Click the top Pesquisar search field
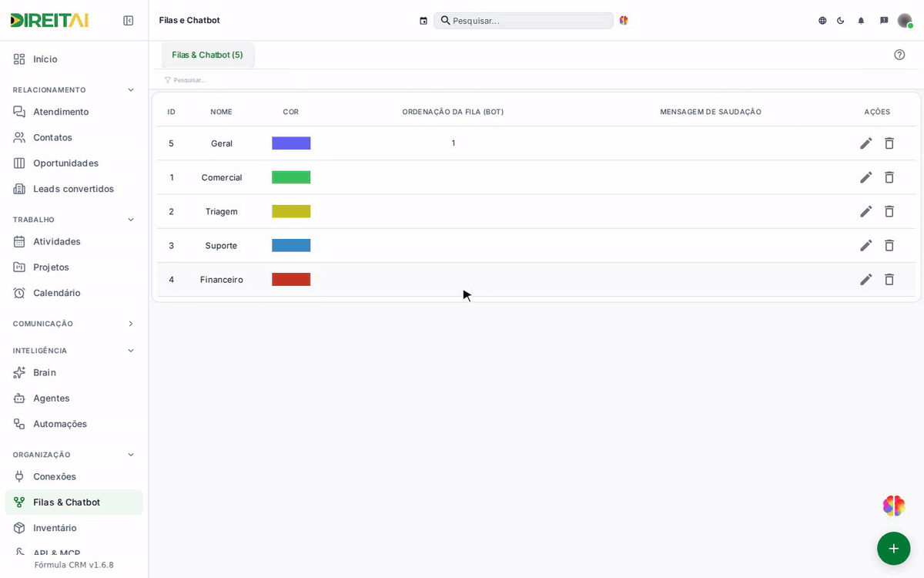 pos(524,21)
